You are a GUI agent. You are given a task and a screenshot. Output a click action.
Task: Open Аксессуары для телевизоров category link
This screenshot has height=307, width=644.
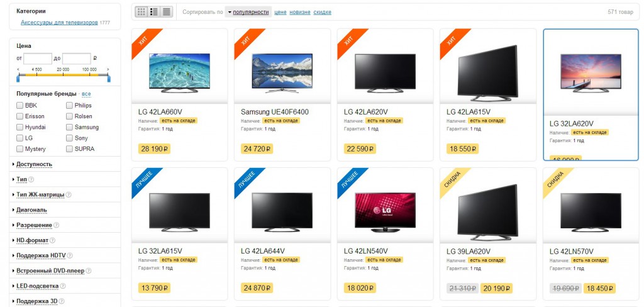point(59,23)
